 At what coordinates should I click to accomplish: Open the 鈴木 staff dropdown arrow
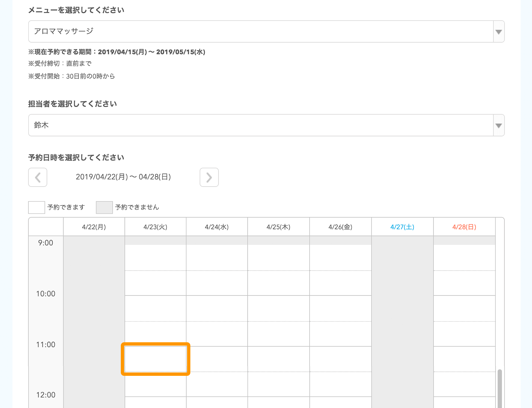pyautogui.click(x=499, y=125)
